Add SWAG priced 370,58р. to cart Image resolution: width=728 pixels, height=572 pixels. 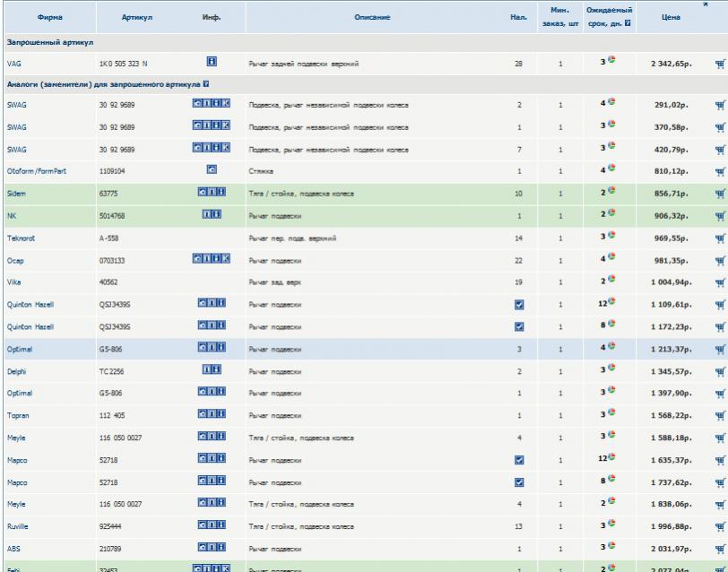(720, 127)
